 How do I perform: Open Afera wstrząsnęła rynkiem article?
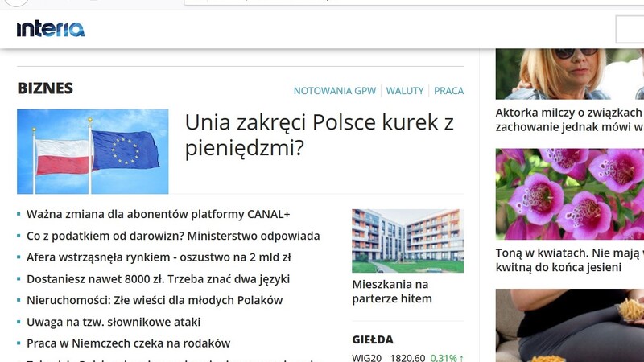point(159,257)
